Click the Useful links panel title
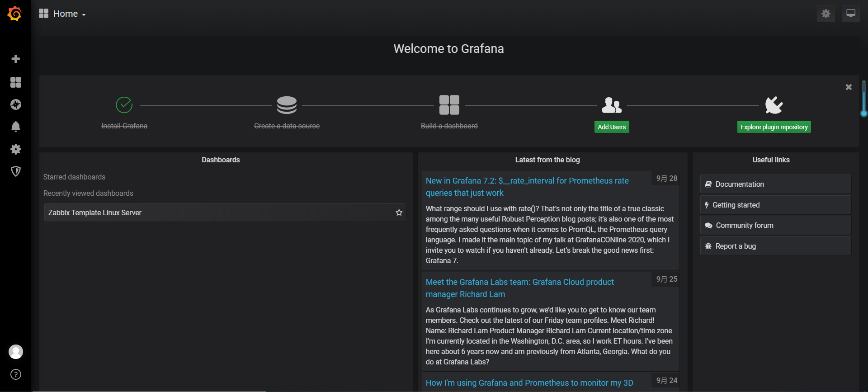 pyautogui.click(x=771, y=160)
